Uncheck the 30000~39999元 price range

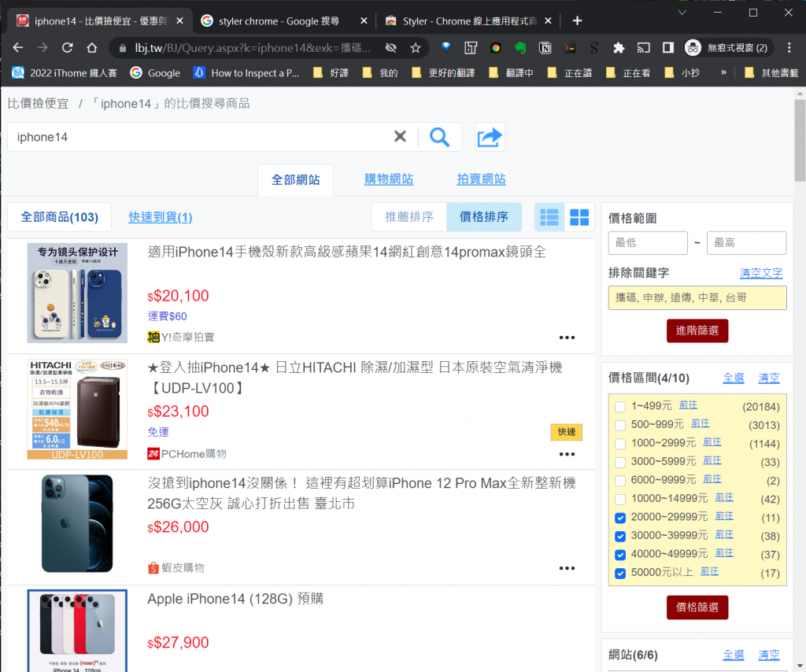click(x=620, y=537)
